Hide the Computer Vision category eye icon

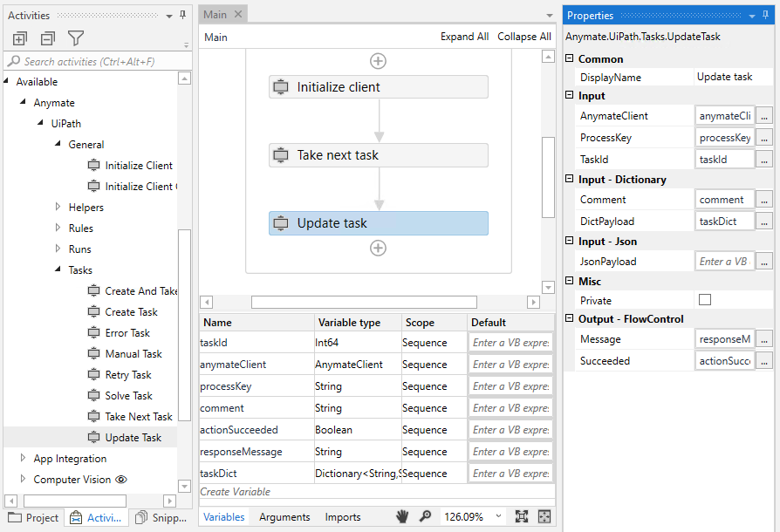point(121,478)
